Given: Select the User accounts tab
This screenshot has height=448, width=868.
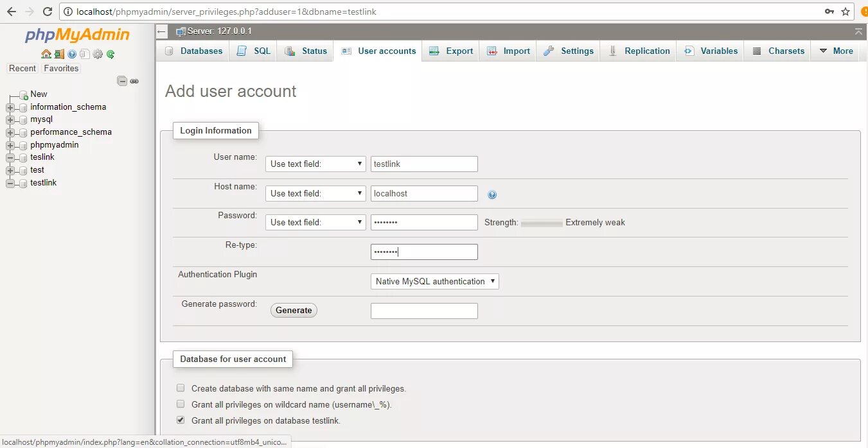Looking at the screenshot, I should pos(378,51).
